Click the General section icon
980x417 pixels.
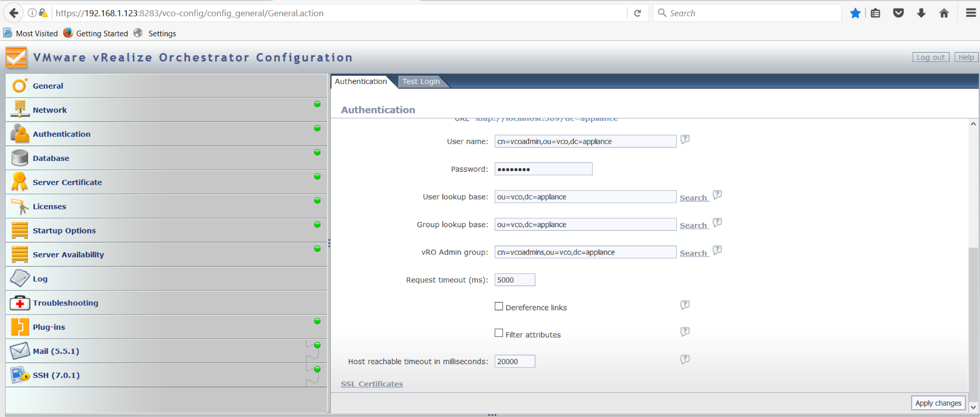pos(19,86)
